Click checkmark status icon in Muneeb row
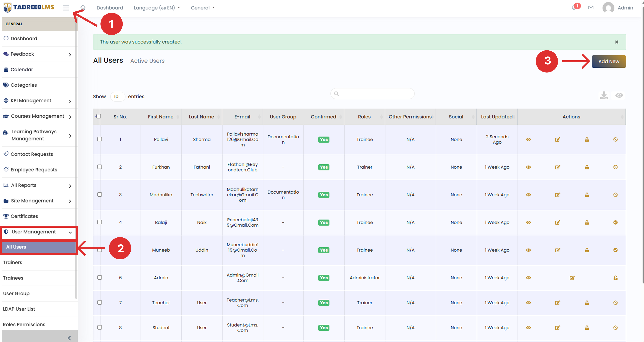 pos(616,250)
